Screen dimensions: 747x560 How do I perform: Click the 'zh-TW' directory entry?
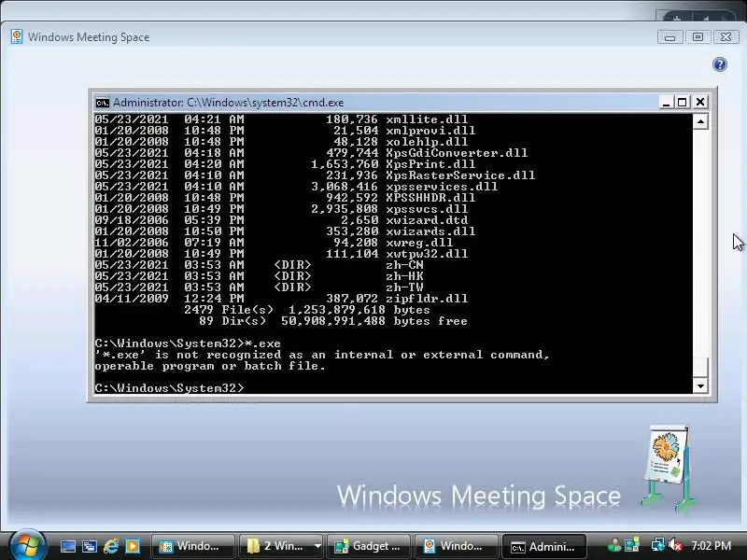click(x=404, y=287)
